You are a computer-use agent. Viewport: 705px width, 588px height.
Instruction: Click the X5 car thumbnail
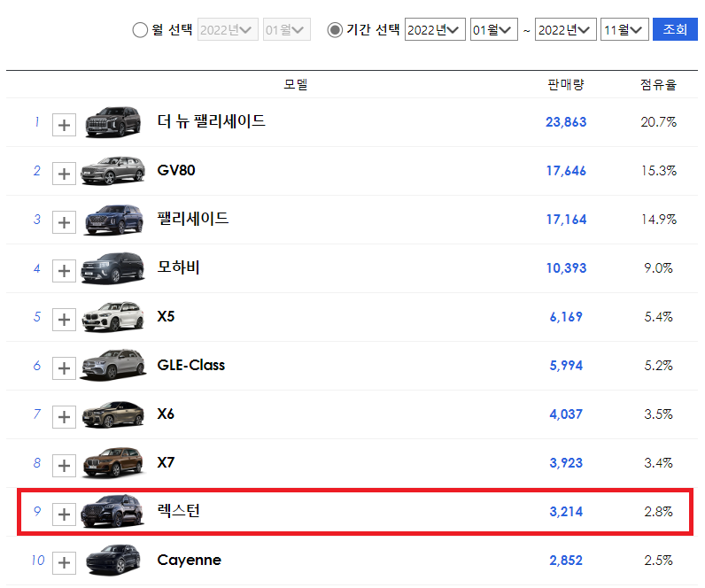click(112, 316)
